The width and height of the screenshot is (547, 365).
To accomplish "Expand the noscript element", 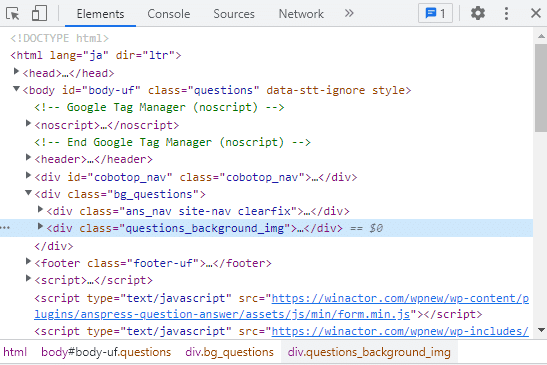I will pos(28,123).
